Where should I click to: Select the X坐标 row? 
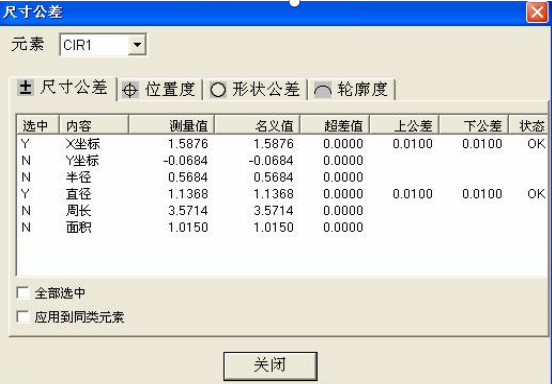(282, 144)
